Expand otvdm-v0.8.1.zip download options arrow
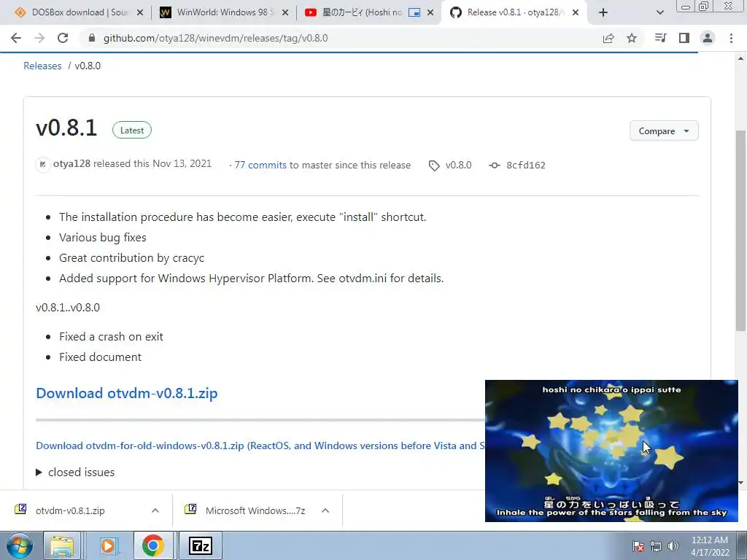 (x=155, y=510)
